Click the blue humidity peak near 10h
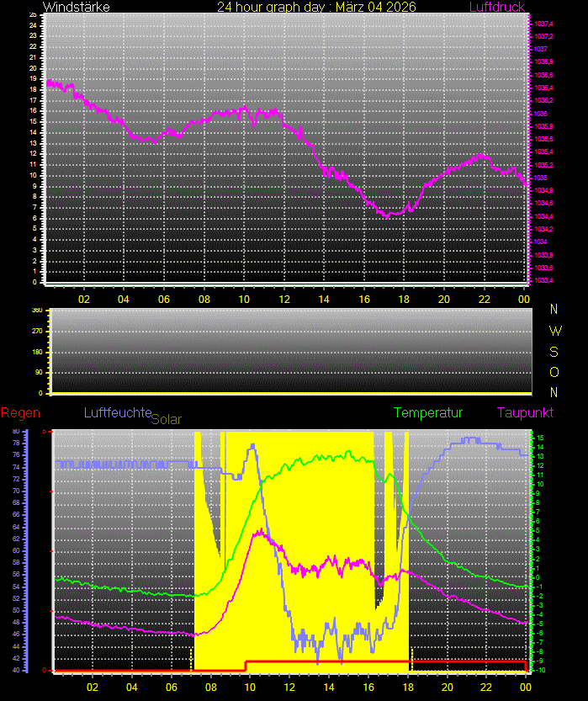The image size is (588, 701). tap(252, 446)
